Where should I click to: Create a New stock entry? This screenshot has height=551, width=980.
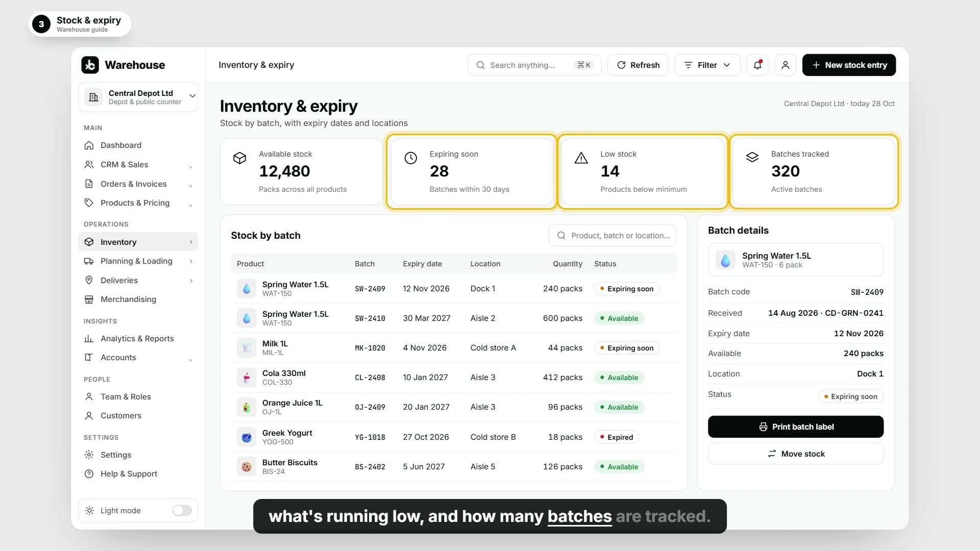(x=849, y=65)
